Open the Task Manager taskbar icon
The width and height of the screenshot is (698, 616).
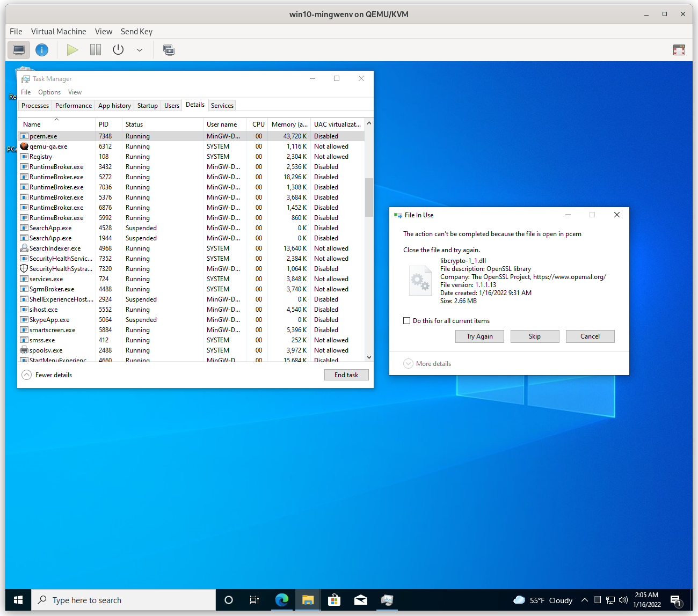(387, 600)
